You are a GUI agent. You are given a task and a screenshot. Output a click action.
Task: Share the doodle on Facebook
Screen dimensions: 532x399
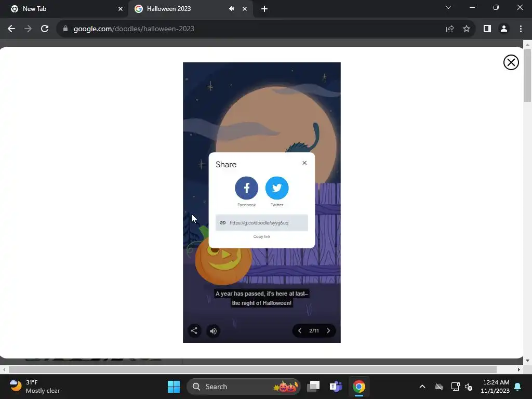246,188
